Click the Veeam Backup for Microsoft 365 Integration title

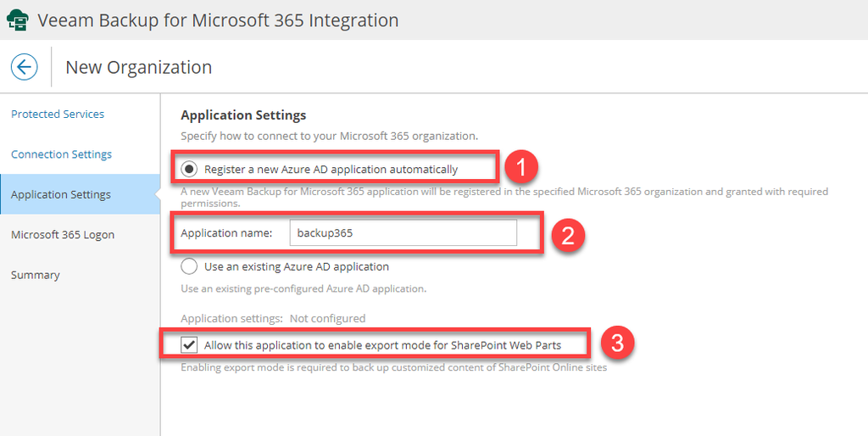(x=218, y=20)
